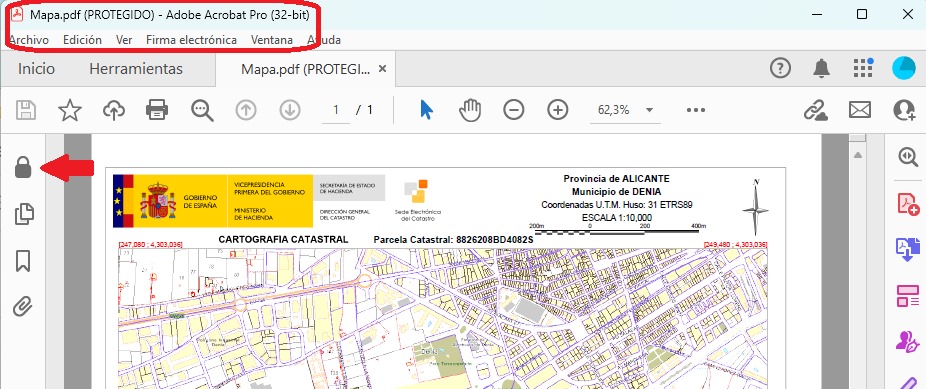Send file by email envelope icon
The image size is (926, 389).
(860, 110)
